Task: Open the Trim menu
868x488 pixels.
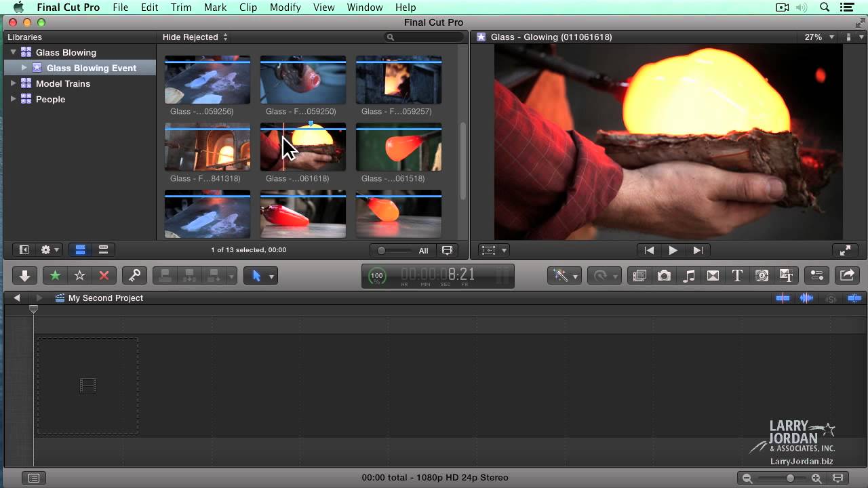Action: pyautogui.click(x=180, y=7)
